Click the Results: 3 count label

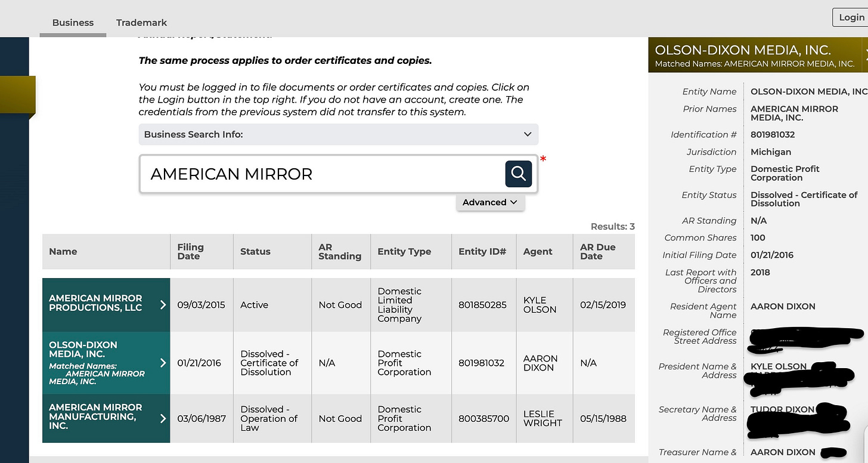[x=612, y=226]
